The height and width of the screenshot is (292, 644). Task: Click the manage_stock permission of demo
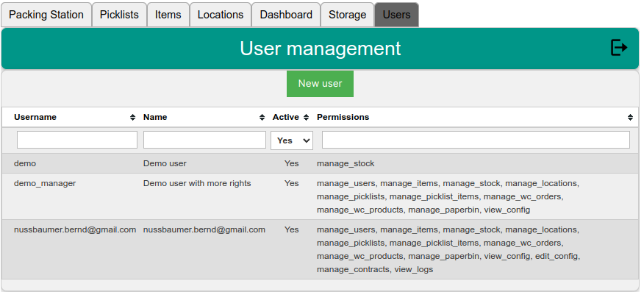point(346,163)
